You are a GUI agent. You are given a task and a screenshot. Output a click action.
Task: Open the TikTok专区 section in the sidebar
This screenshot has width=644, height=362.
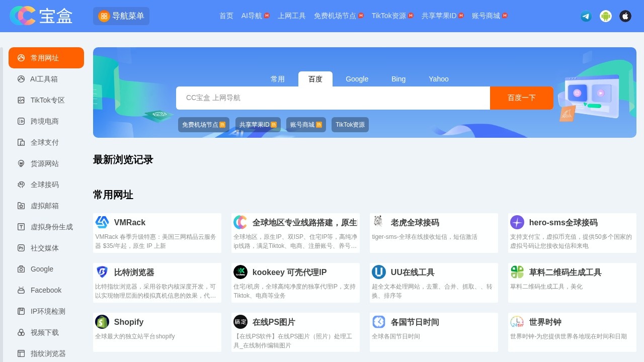46,100
